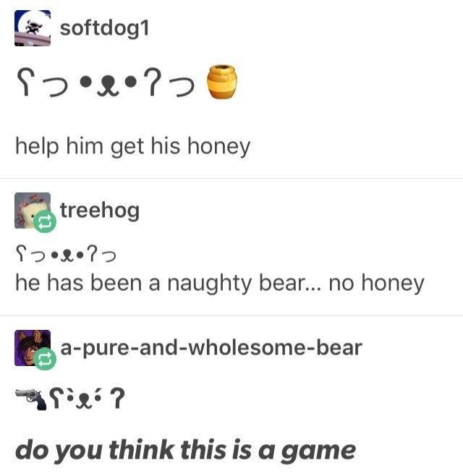The width and height of the screenshot is (463, 476).
Task: Click the reblog badge on treehog's avatar
Action: (45, 221)
